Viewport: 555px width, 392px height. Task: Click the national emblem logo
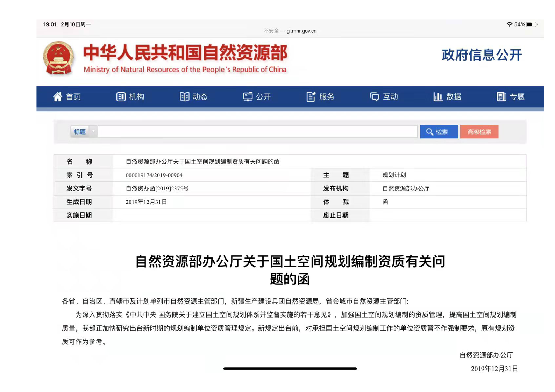58,58
